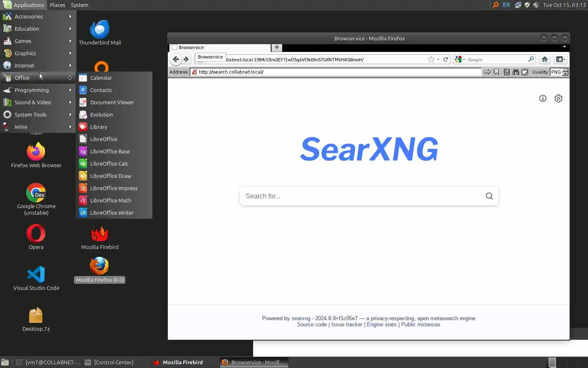Viewport: 588px width, 368px height.
Task: Open search engine dropdown arrow beside Google icon
Action: coord(464,60)
